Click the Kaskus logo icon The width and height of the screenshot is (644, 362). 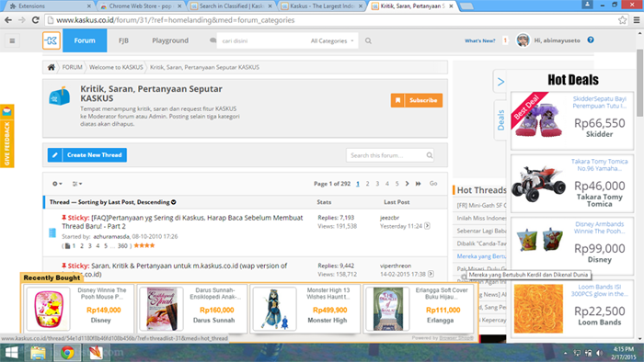click(x=52, y=40)
